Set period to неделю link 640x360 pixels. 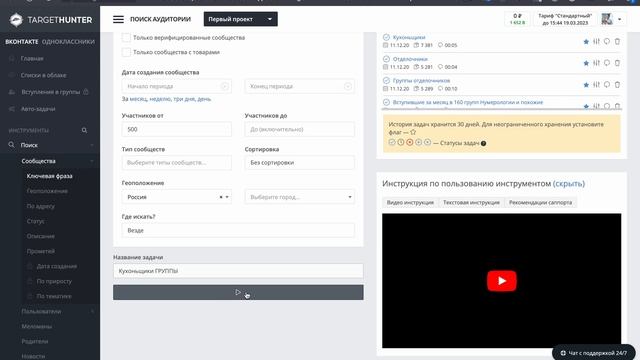[160, 99]
